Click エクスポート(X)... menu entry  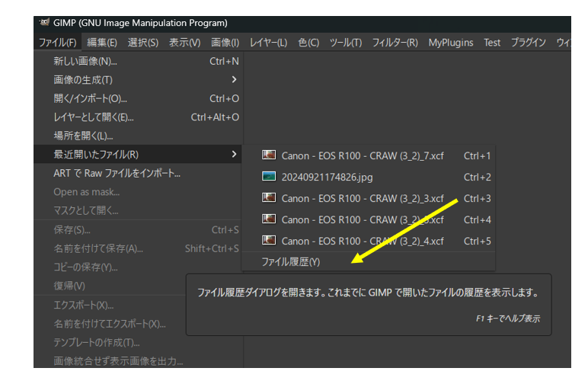110,305
